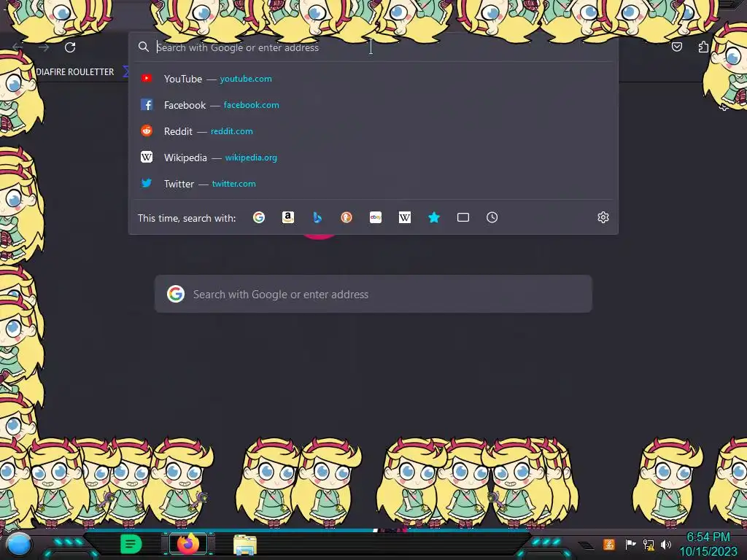Open the Wikipedia suggestion
The width and height of the screenshot is (747, 560).
point(373,157)
